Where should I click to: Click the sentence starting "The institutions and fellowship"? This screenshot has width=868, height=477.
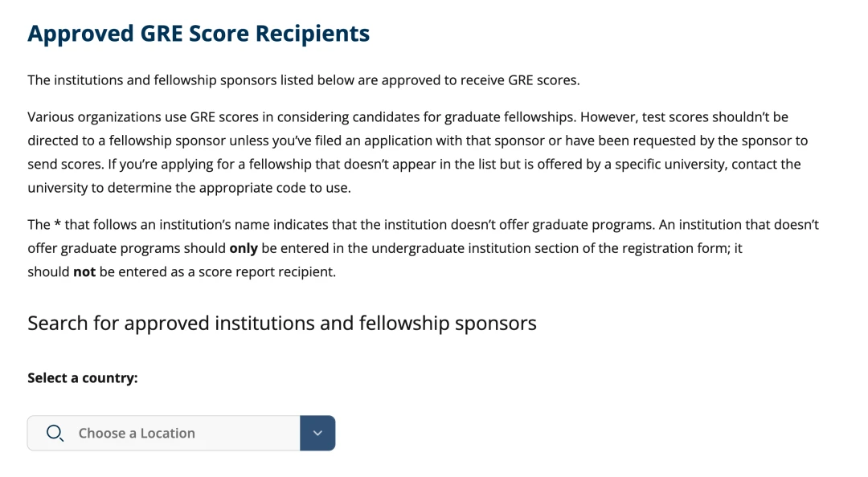coord(303,80)
